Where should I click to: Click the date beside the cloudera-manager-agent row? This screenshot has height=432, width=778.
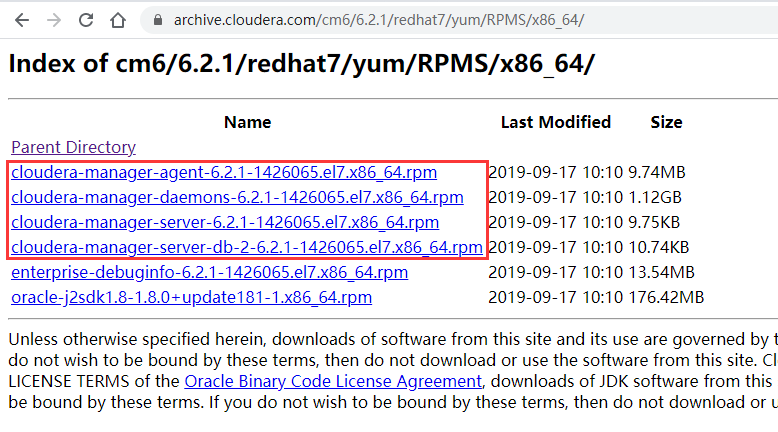tap(555, 172)
